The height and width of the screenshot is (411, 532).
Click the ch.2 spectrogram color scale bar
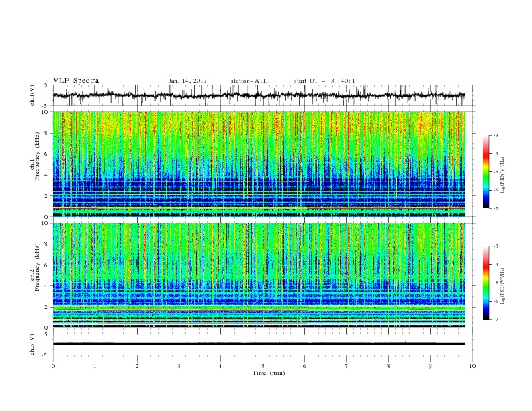pyautogui.click(x=486, y=283)
